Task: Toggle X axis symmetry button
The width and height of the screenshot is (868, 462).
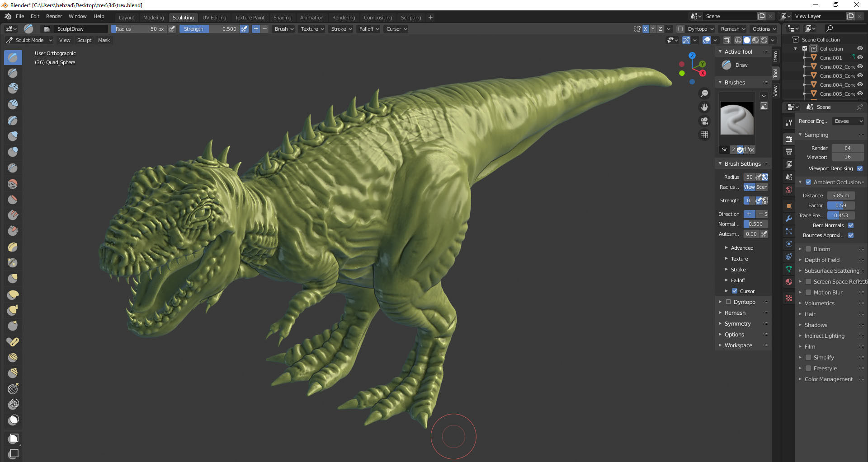Action: coord(646,29)
